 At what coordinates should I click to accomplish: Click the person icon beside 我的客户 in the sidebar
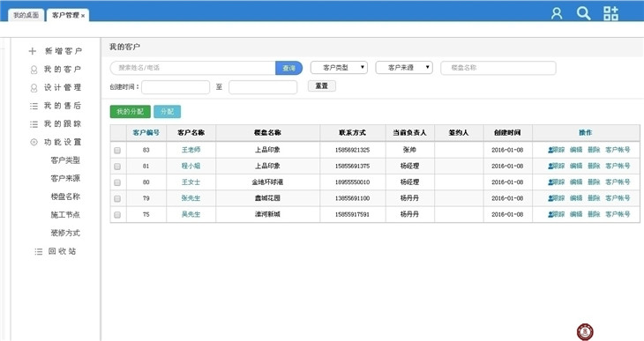point(34,70)
